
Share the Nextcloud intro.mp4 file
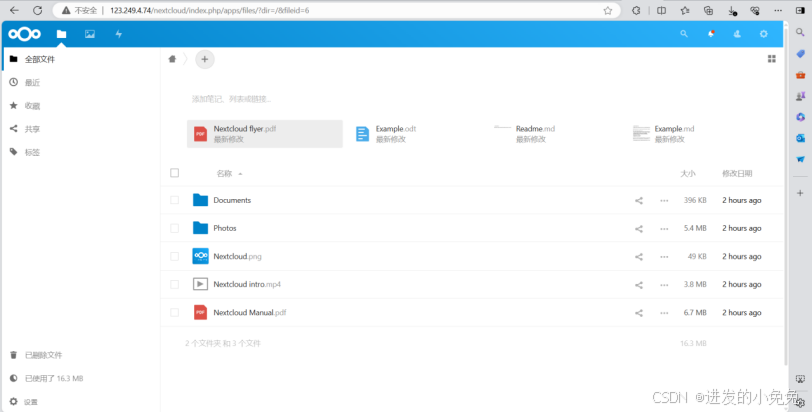coord(639,285)
